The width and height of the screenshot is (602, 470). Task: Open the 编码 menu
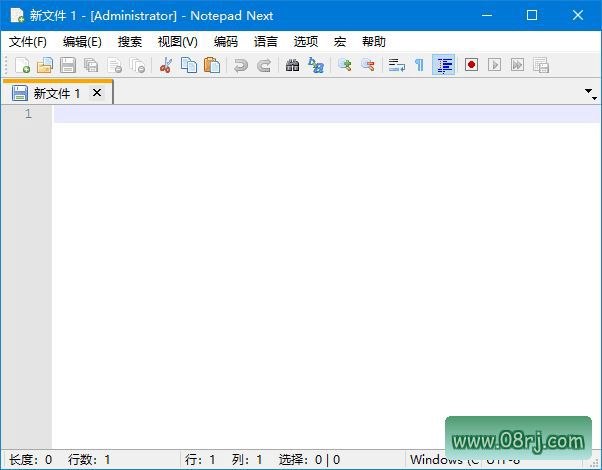point(226,41)
